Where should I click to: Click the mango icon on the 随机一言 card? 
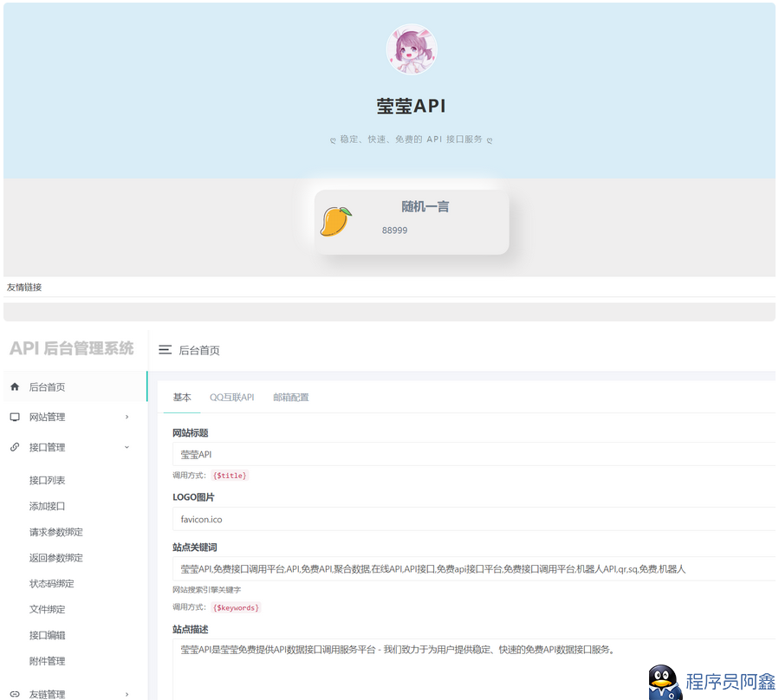coord(336,221)
